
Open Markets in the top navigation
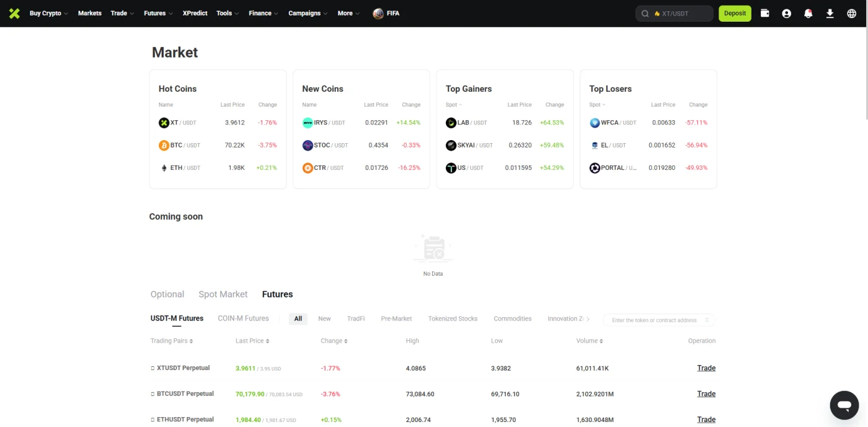tap(90, 13)
